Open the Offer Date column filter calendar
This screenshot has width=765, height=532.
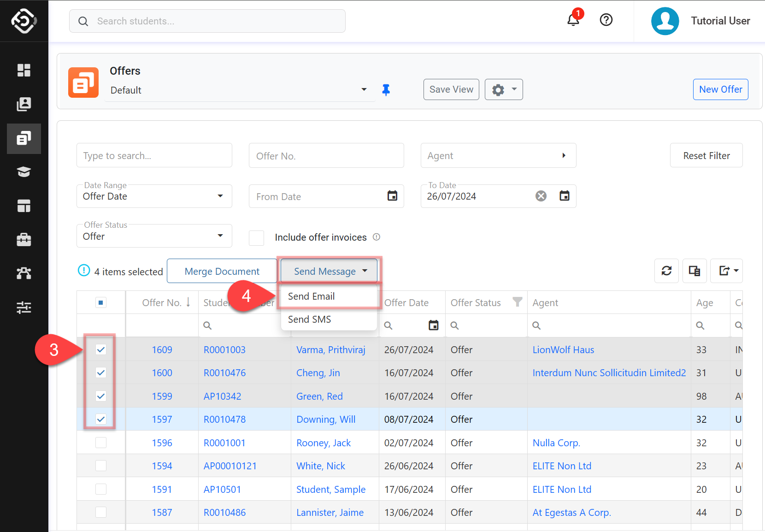434,325
